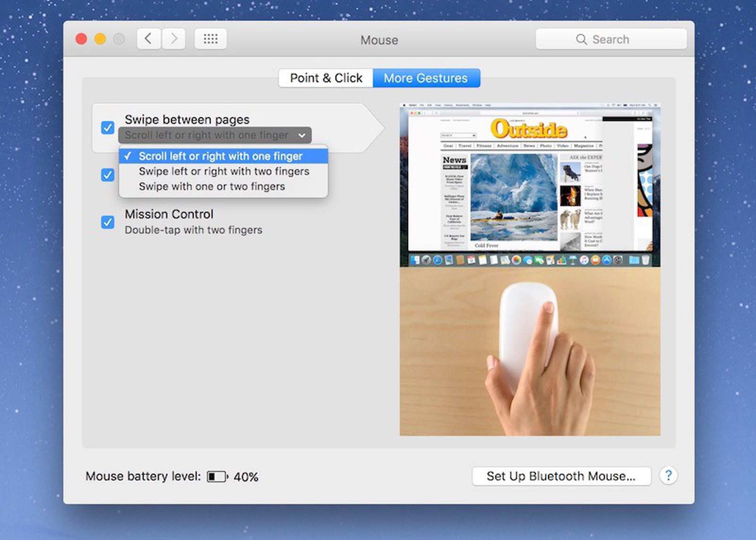Click Set Up Bluetooth Mouse button

point(561,476)
